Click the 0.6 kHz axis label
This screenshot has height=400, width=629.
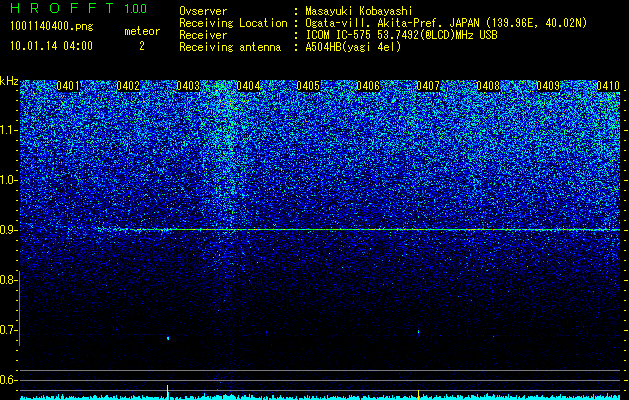click(x=8, y=380)
